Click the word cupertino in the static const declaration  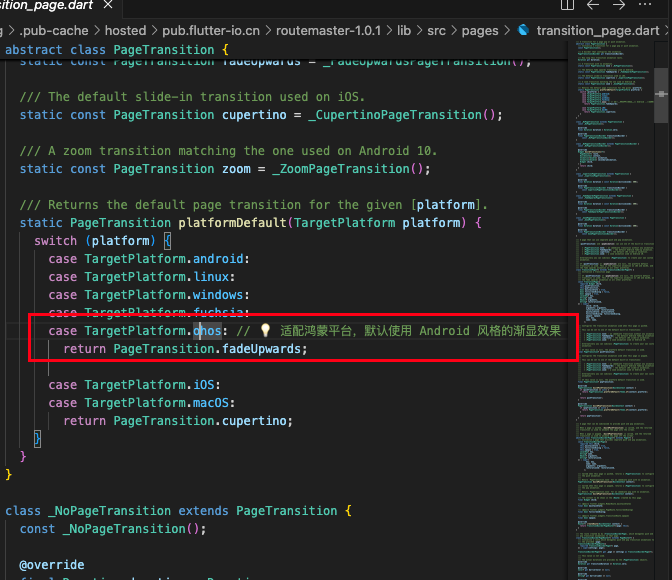[x=254, y=115]
